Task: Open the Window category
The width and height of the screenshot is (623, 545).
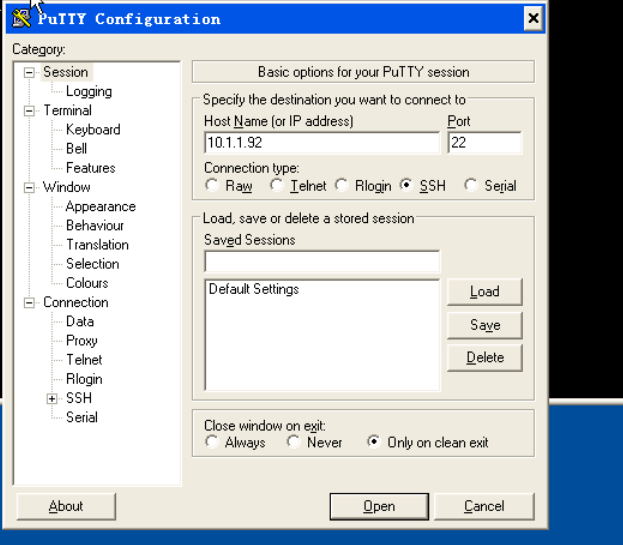Action: 67,187
